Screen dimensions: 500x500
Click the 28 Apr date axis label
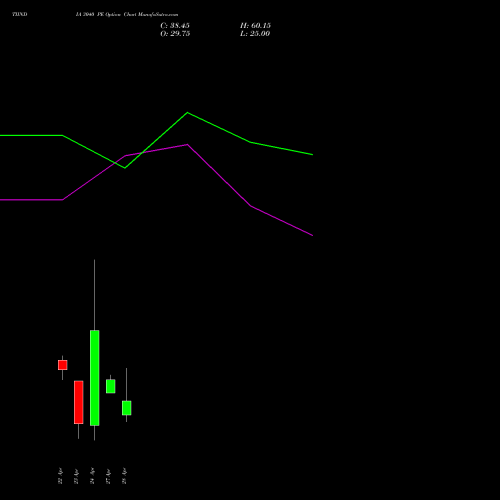pyautogui.click(x=124, y=476)
